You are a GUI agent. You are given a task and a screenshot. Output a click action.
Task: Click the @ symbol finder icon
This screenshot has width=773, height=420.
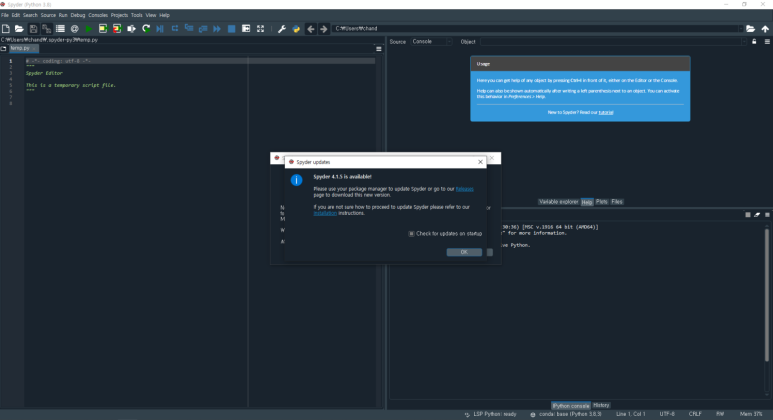point(74,29)
